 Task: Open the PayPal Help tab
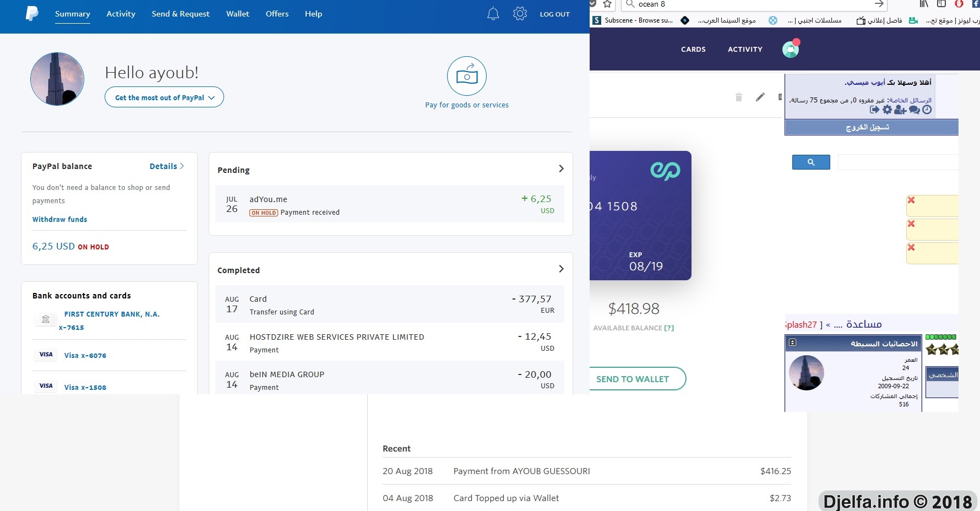point(313,14)
